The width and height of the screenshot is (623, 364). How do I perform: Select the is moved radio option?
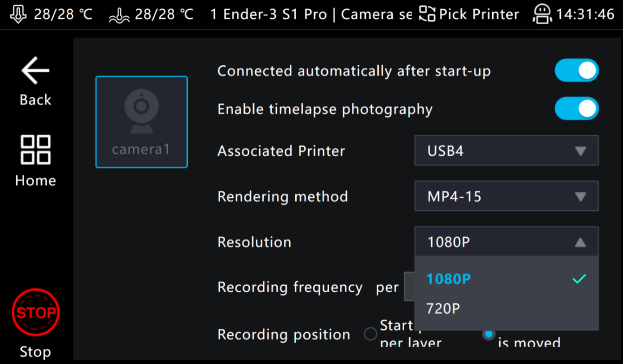[x=488, y=334]
